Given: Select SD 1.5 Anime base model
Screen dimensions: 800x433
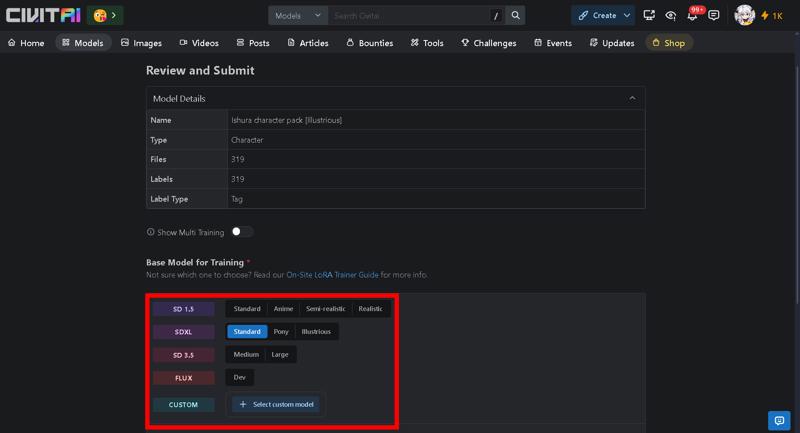Looking at the screenshot, I should pyautogui.click(x=283, y=309).
